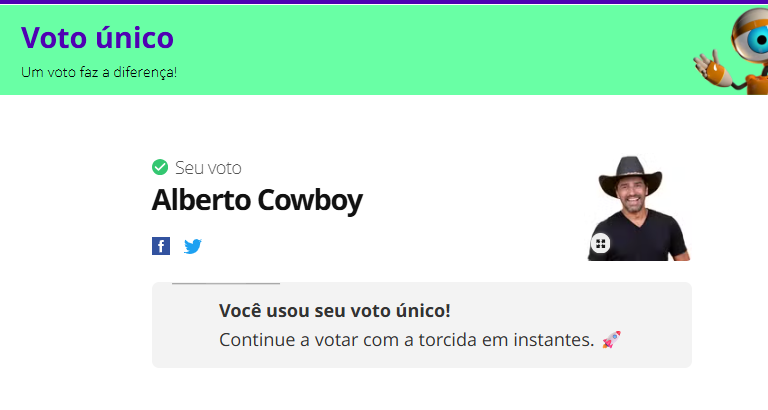Screen dimensions: 768x410
Task: Click the cowboy hat in the photo
Action: [x=630, y=178]
